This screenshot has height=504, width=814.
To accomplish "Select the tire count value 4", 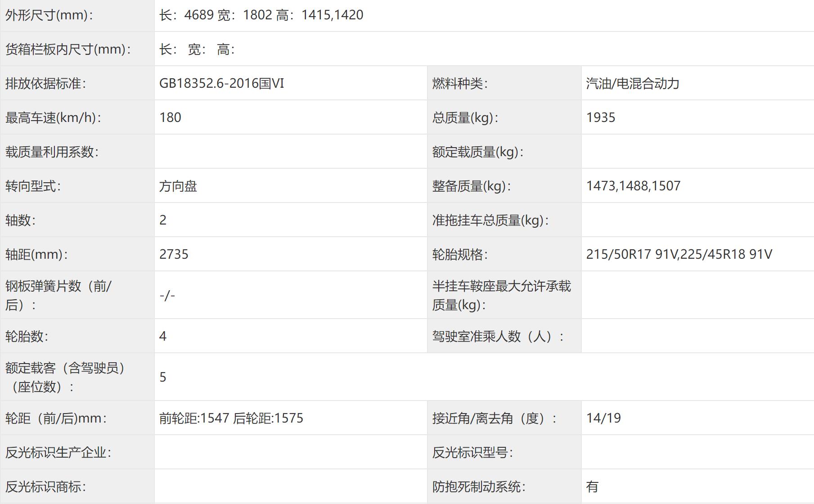I will click(163, 336).
